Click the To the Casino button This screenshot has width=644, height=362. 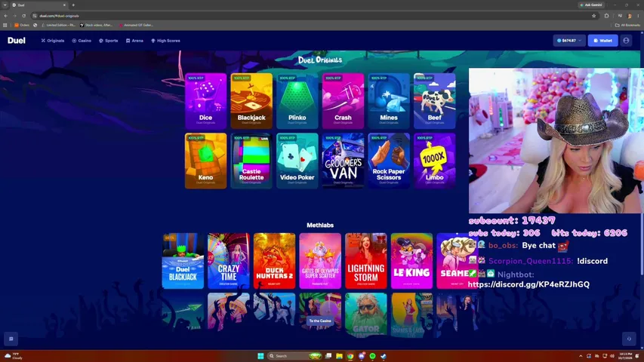pos(320,321)
